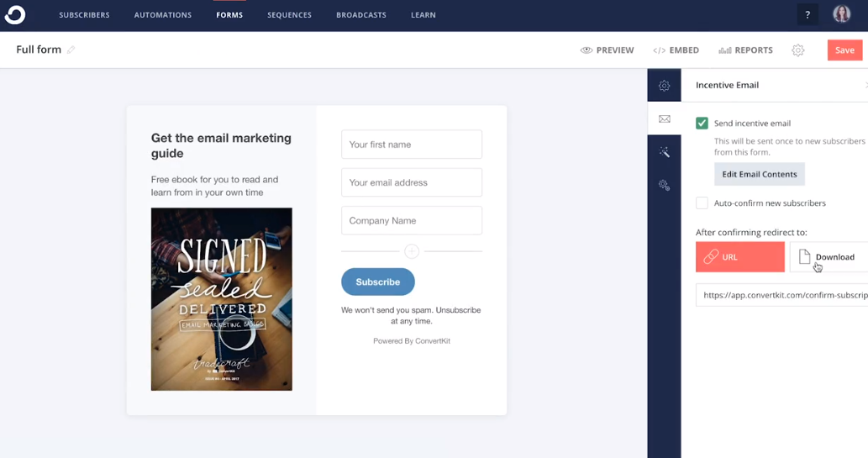Click the Company Name field
Image resolution: width=868 pixels, height=458 pixels.
tap(411, 220)
